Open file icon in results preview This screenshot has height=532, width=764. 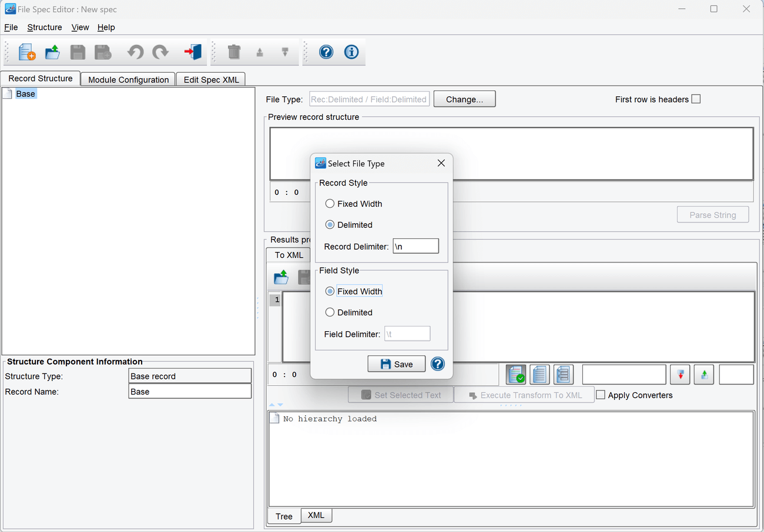click(x=282, y=277)
